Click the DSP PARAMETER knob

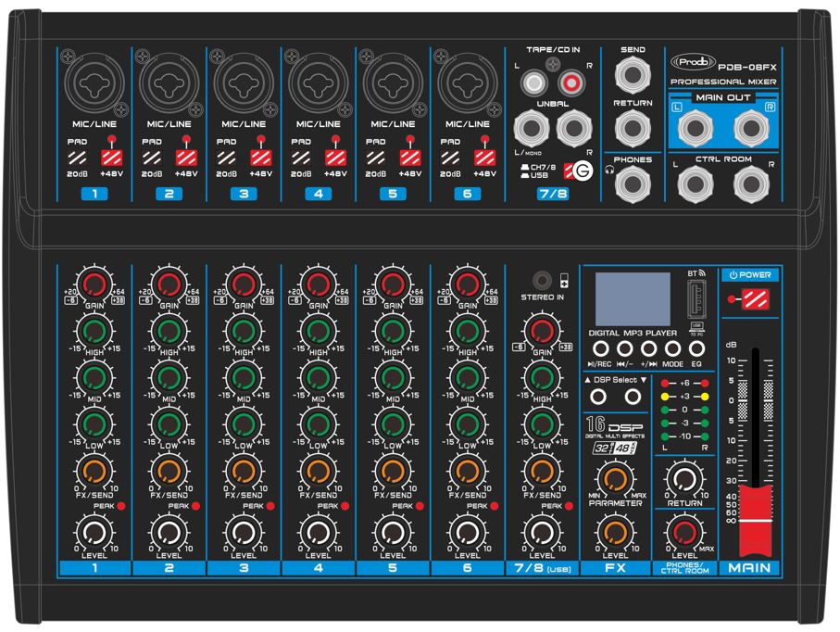coord(609,479)
